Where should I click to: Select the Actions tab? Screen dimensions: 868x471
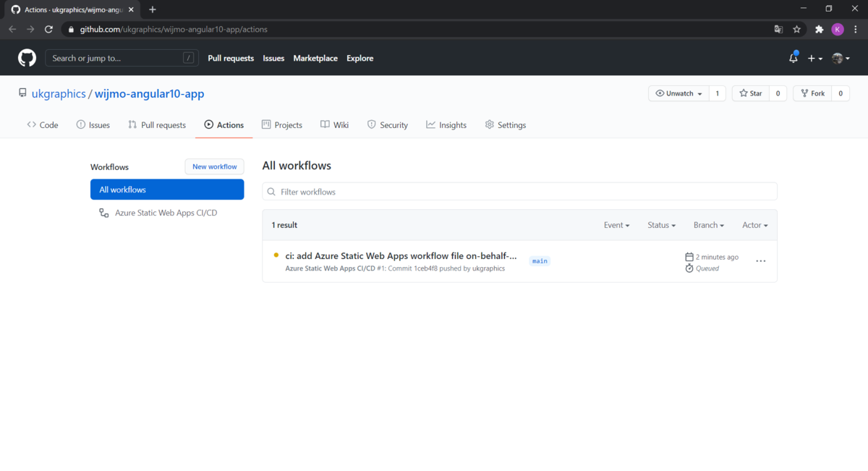tap(224, 125)
